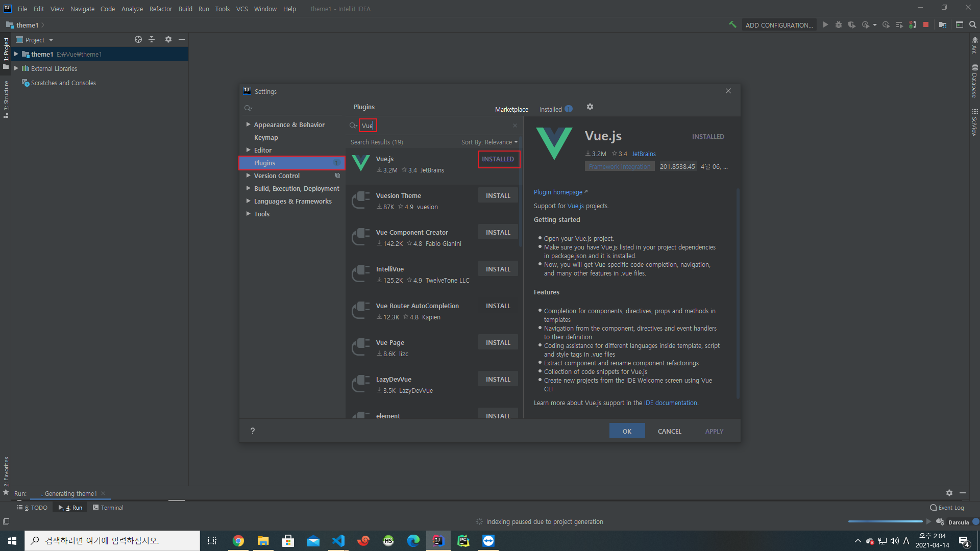Switch to the Installed plugins tab
This screenshot has width=980, height=551.
coord(550,109)
